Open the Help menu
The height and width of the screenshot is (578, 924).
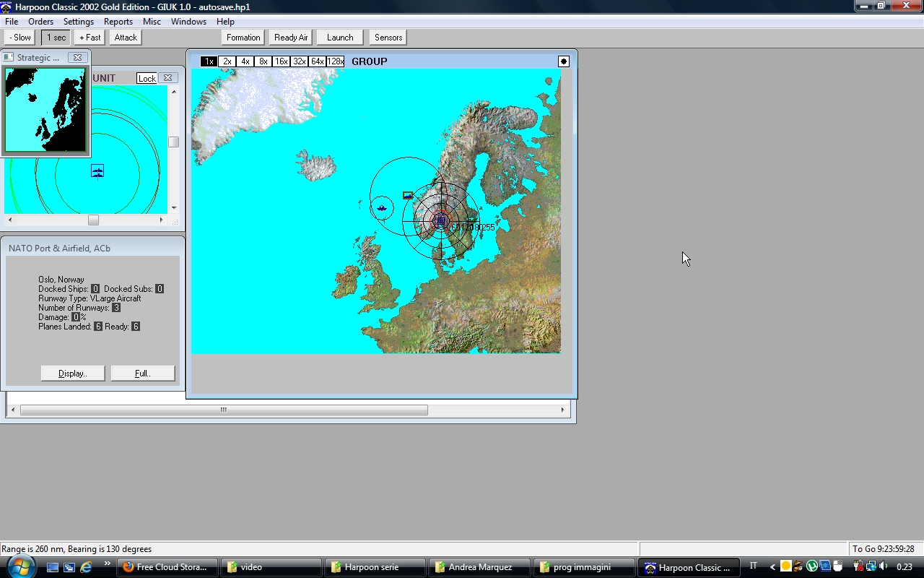click(225, 22)
